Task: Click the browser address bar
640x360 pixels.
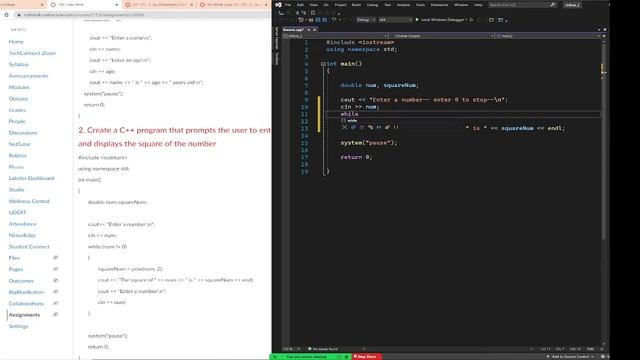Action: (x=143, y=15)
